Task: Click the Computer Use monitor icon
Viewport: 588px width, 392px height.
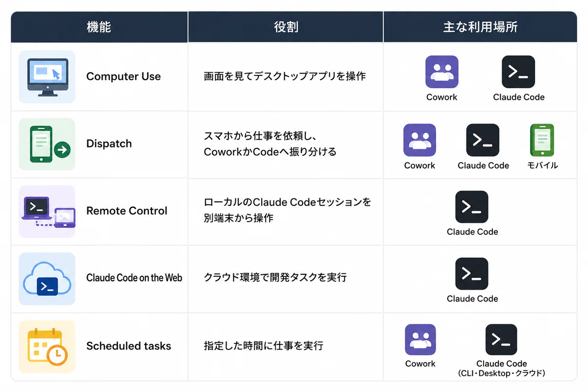Action: [x=47, y=77]
